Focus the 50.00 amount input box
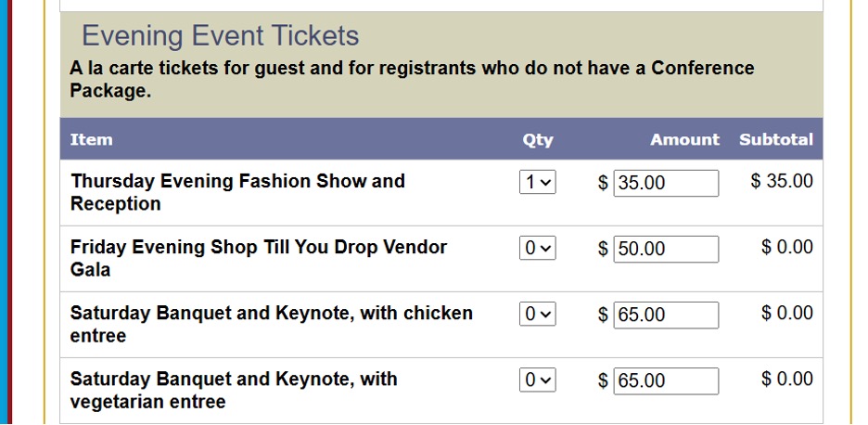This screenshot has height=425, width=868. point(666,249)
